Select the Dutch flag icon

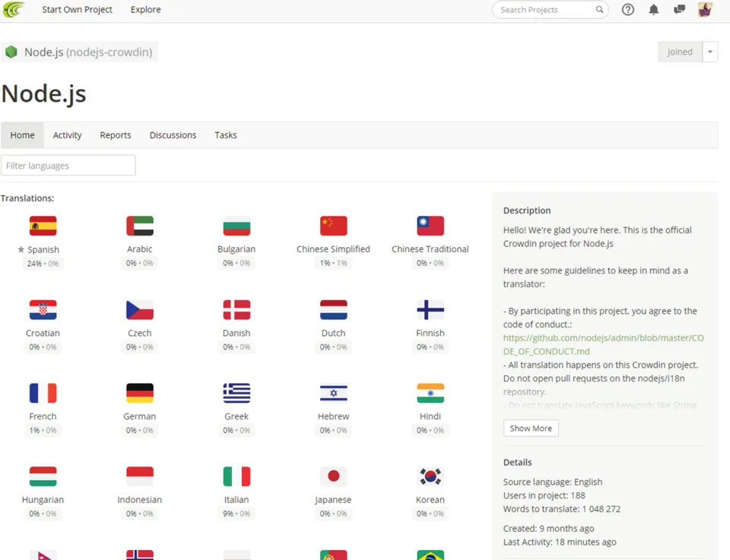point(333,310)
